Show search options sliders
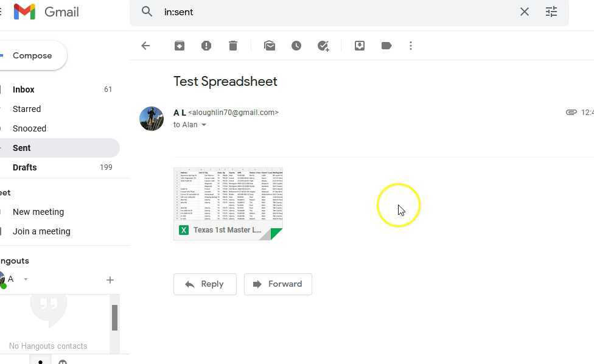 (x=551, y=12)
